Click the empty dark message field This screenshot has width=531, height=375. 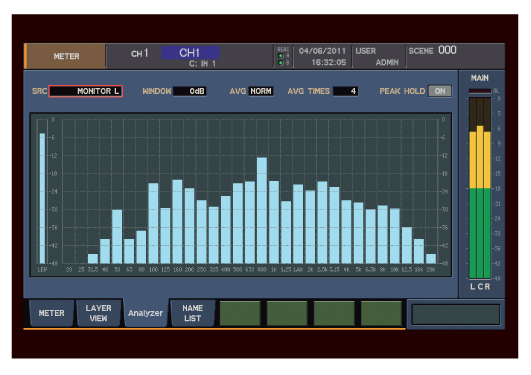pyautogui.click(x=455, y=314)
